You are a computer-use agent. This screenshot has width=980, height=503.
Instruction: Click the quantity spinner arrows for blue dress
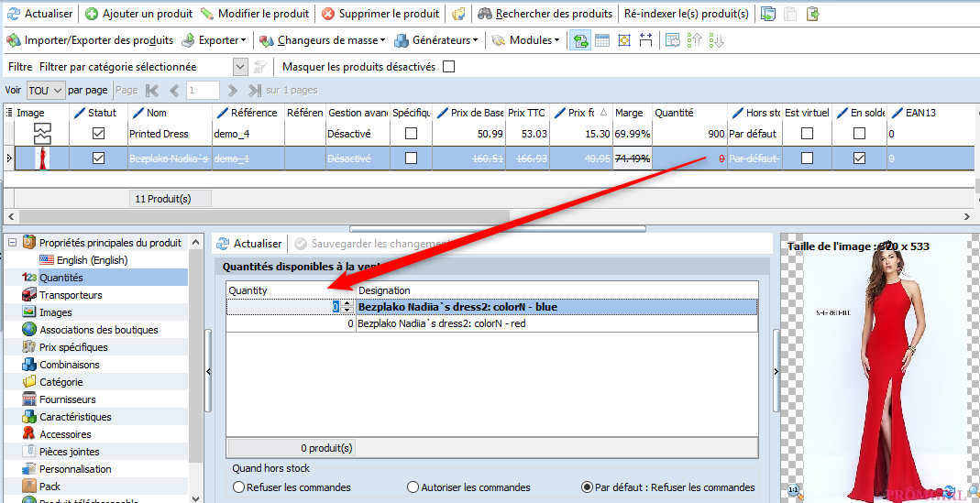click(x=347, y=307)
